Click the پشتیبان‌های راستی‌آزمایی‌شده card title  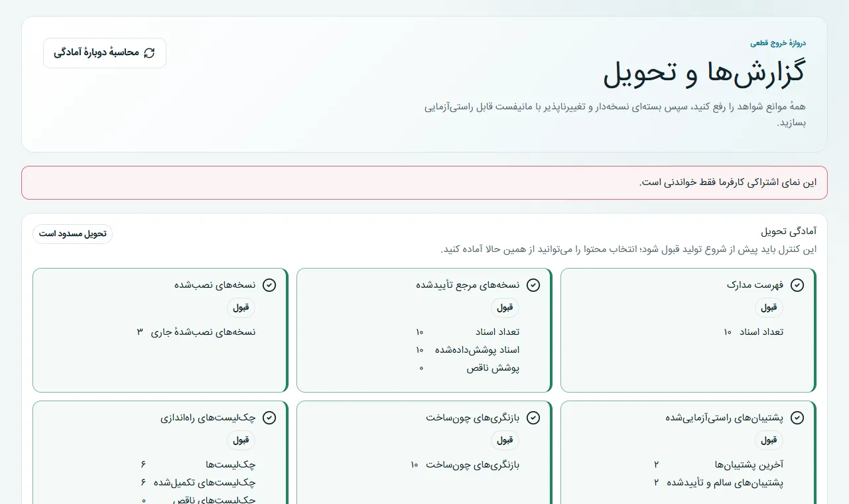pyautogui.click(x=724, y=418)
